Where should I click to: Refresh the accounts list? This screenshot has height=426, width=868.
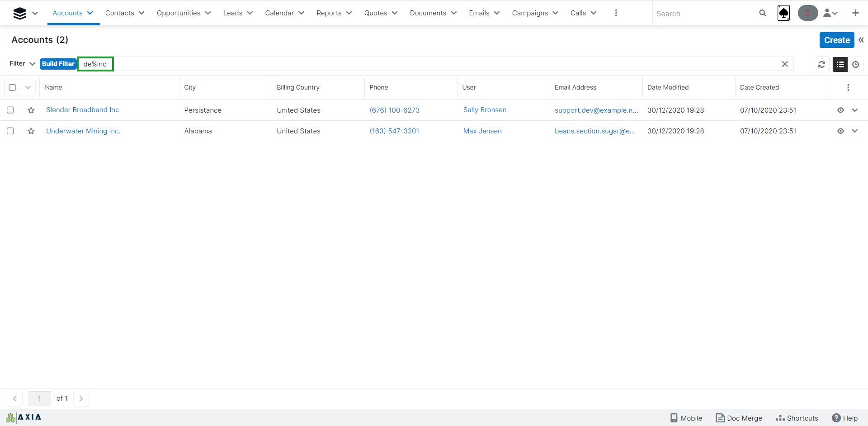tap(821, 64)
